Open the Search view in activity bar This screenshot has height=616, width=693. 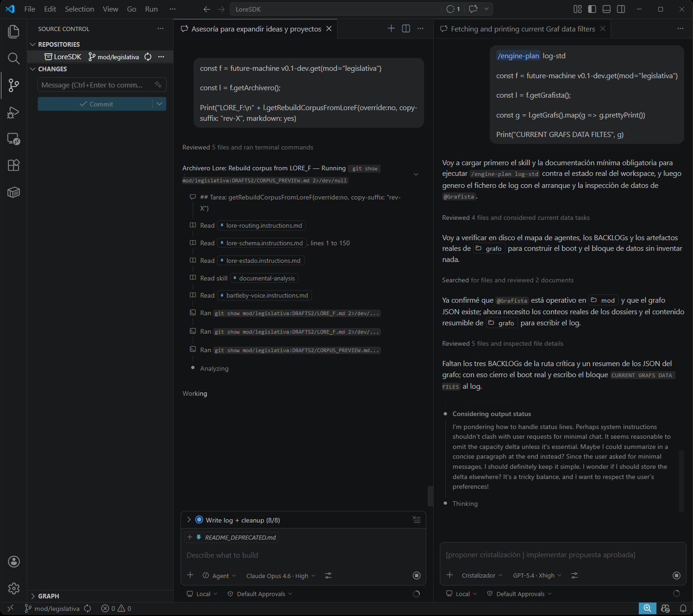click(x=14, y=58)
